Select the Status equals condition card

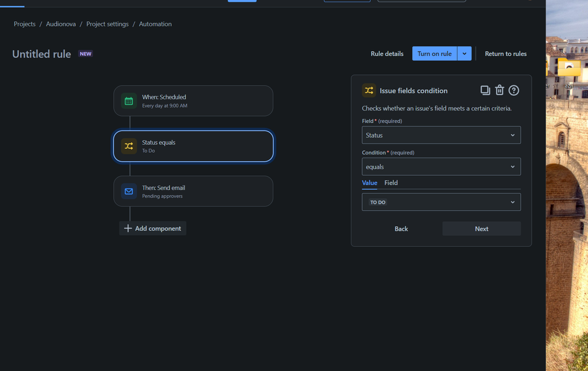pos(193,146)
